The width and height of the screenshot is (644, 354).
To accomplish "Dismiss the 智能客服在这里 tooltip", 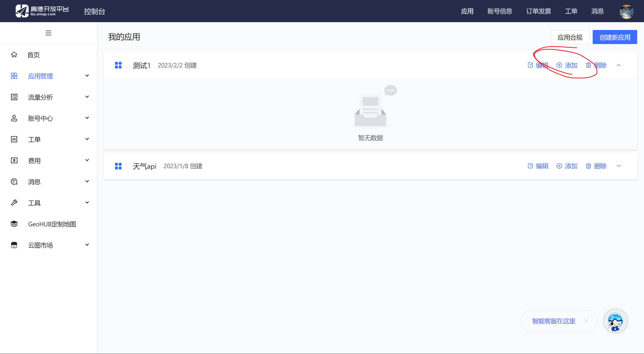I will point(586,321).
